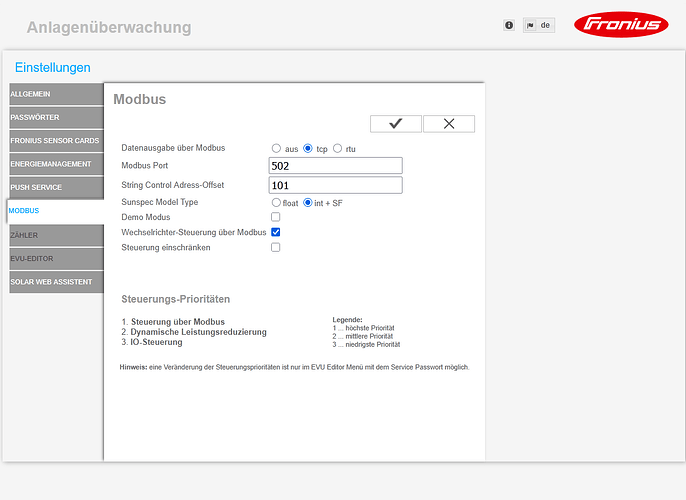
Task: Click the Steuerungs-Prioritäten heading
Action: pos(175,299)
